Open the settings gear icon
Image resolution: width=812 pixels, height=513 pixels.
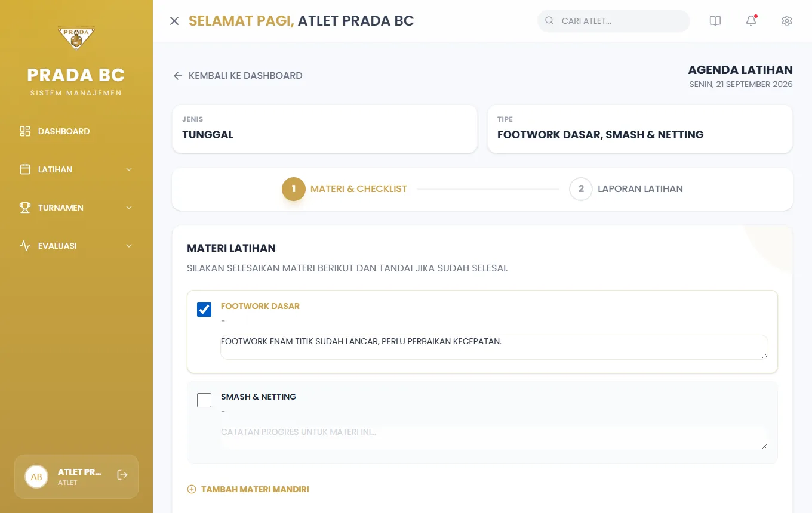[787, 21]
